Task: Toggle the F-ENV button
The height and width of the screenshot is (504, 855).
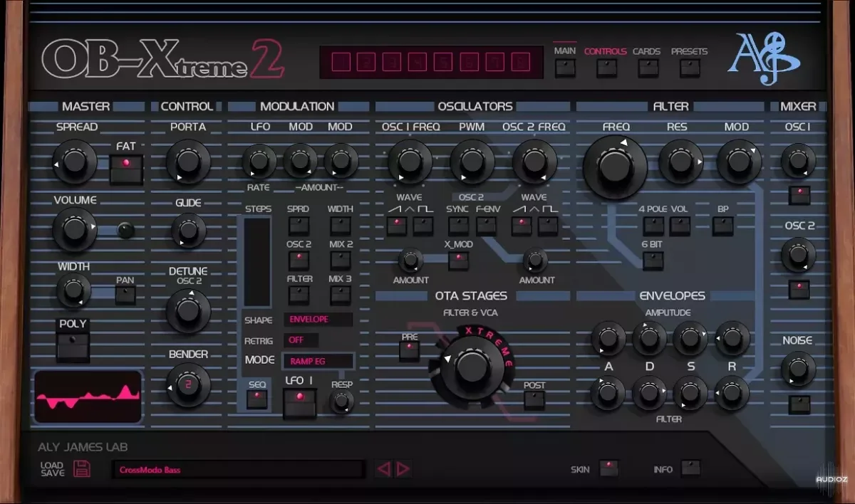Action: point(487,226)
